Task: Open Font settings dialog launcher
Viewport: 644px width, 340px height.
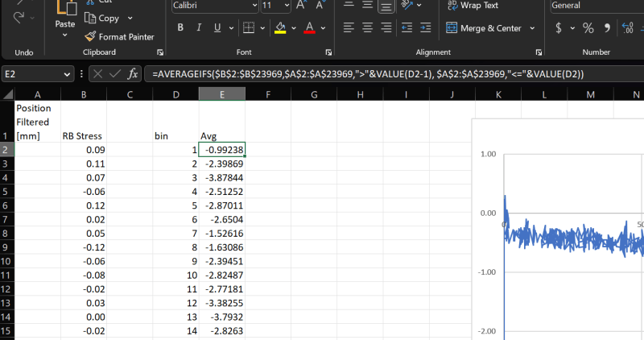Action: (x=328, y=52)
